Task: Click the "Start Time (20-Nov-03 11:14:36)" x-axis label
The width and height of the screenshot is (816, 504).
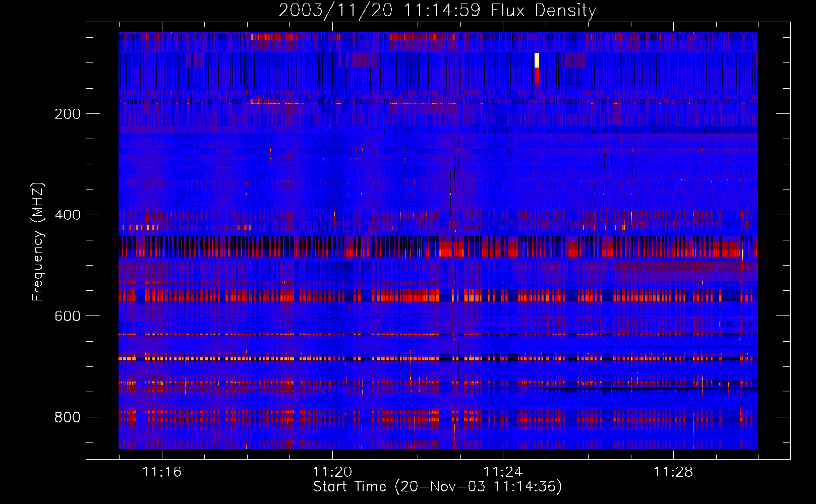Action: 437,487
